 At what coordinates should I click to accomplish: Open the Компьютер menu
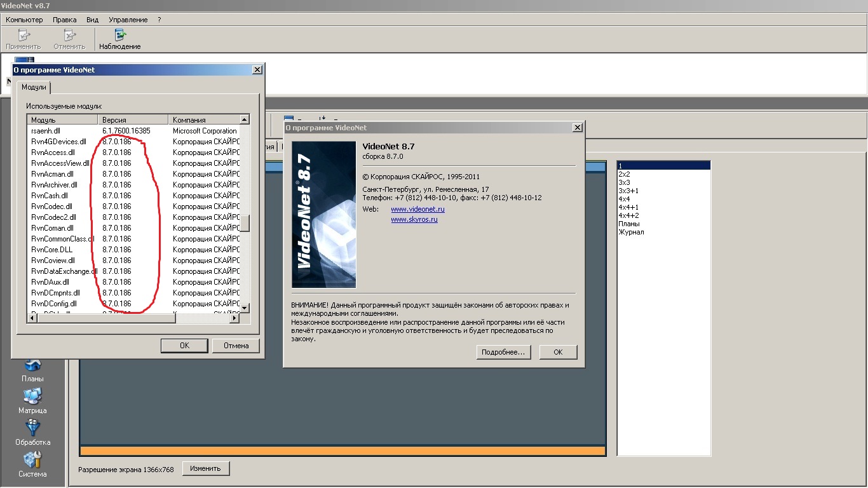[24, 20]
